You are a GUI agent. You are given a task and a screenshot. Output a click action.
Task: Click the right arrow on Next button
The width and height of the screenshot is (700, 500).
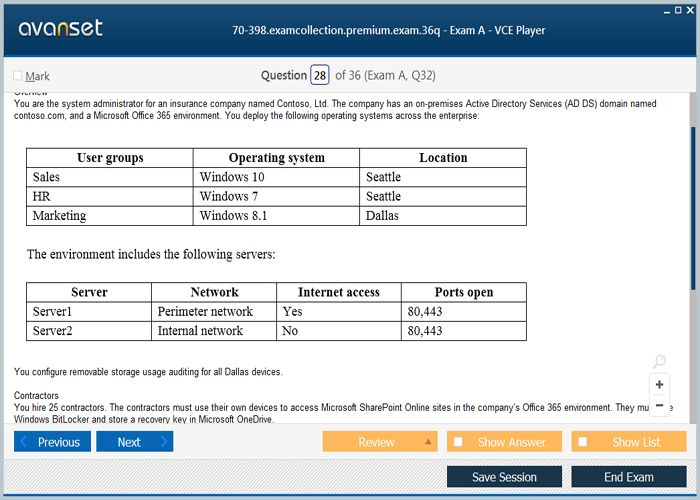[163, 442]
